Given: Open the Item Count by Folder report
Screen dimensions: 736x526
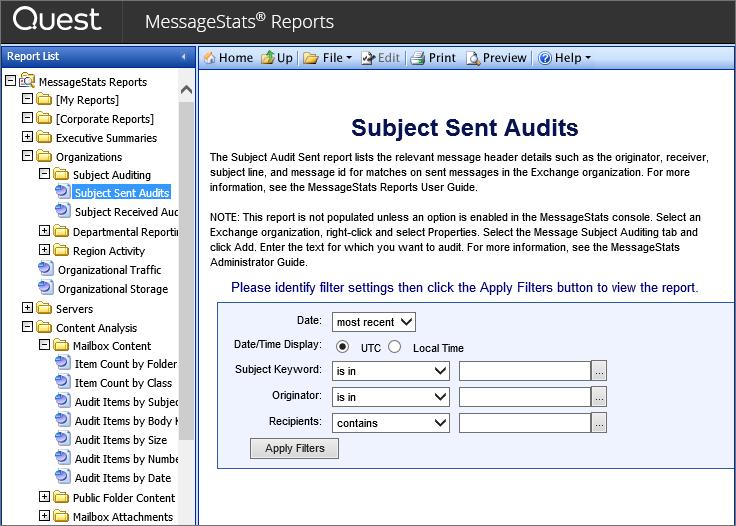Looking at the screenshot, I should [x=126, y=364].
